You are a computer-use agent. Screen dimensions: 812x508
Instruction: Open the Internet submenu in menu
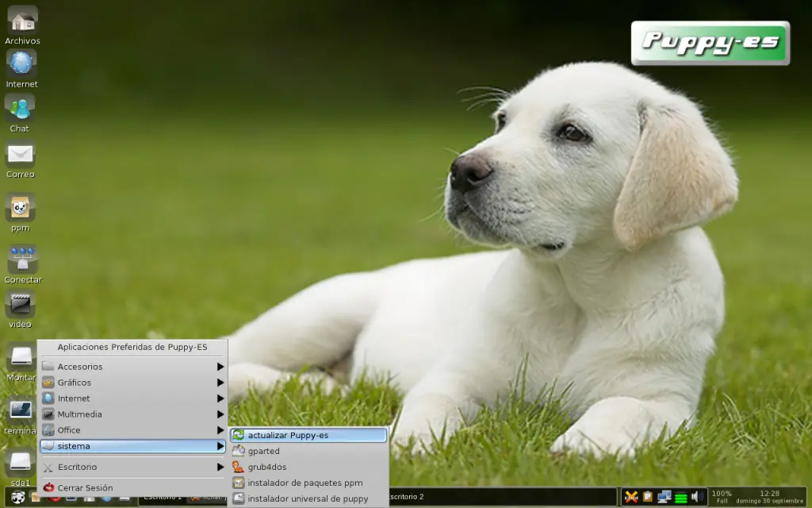click(x=133, y=398)
